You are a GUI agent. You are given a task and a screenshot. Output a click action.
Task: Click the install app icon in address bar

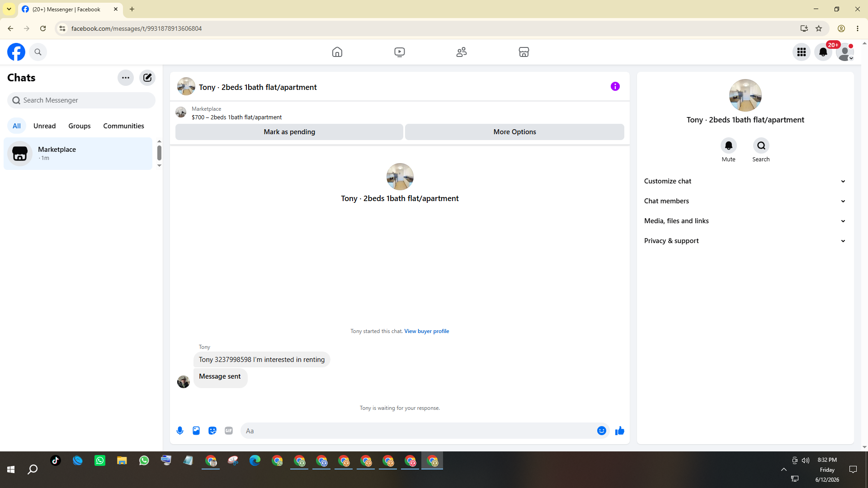804,28
